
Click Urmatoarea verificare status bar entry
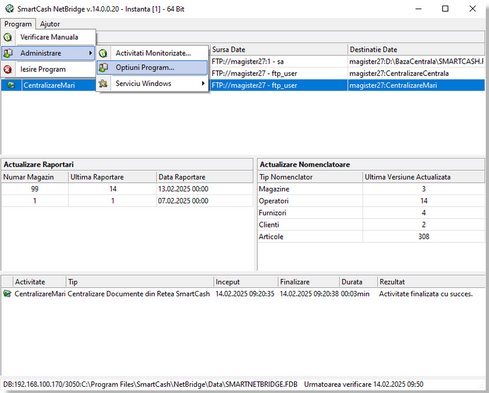[364, 384]
